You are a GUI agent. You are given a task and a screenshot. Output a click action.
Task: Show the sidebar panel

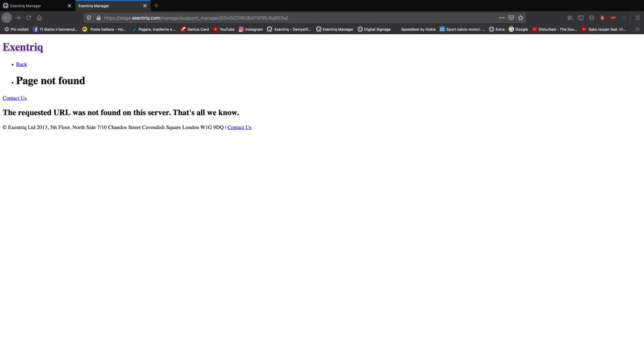[x=581, y=18]
